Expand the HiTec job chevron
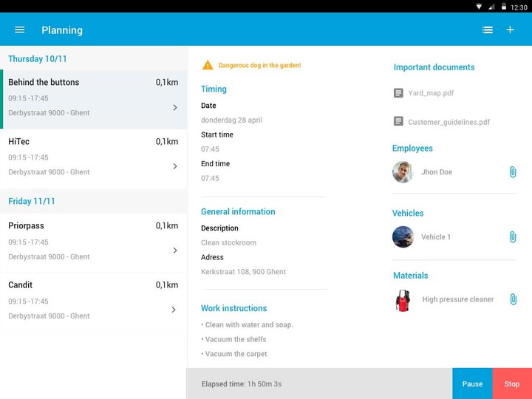This screenshot has width=532, height=399. (175, 166)
